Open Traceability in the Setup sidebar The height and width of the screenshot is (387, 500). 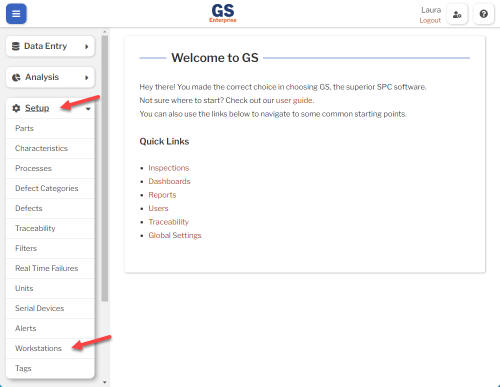(x=50, y=228)
